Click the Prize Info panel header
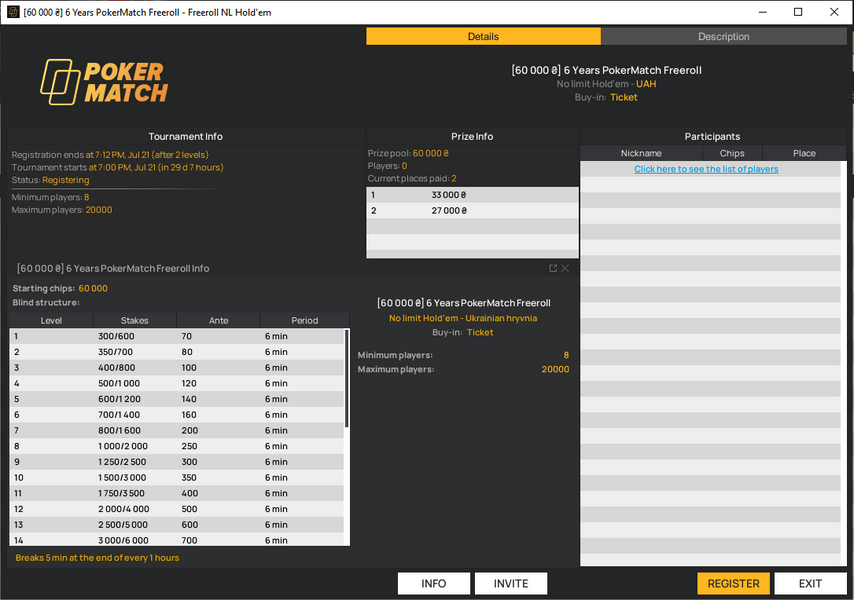Screen dimensions: 854x600 (472, 137)
